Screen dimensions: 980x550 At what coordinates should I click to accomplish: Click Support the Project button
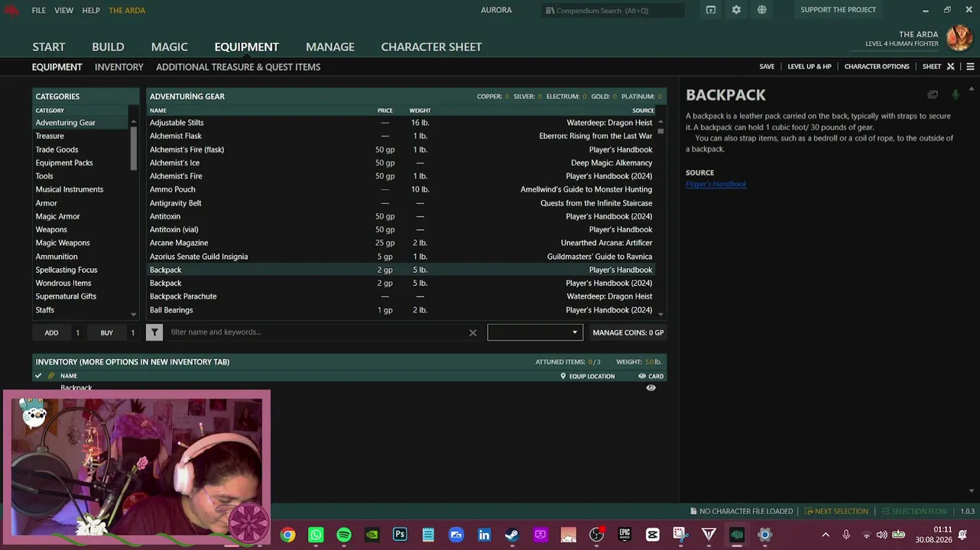(x=839, y=10)
